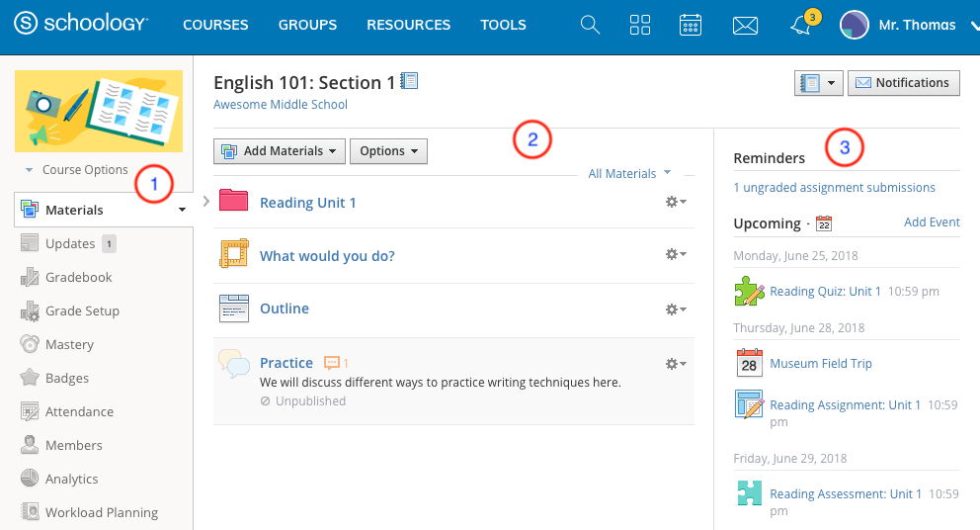Click the Schoology logo

(x=81, y=24)
